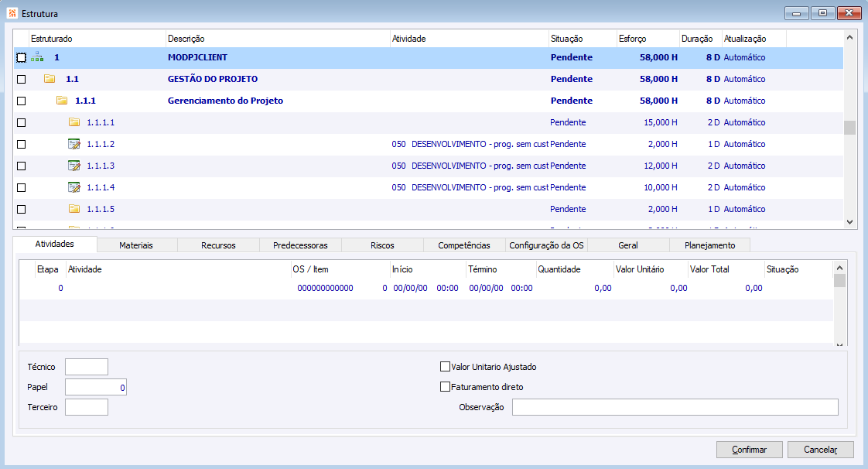
Task: Click the structure list scrollbar up arrow
Action: pyautogui.click(x=849, y=37)
